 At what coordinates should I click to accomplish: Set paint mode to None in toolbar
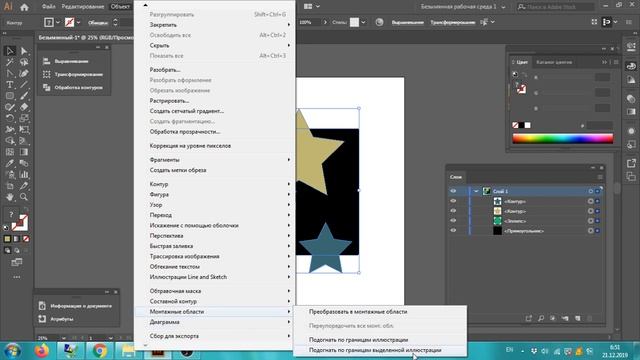[x=26, y=239]
